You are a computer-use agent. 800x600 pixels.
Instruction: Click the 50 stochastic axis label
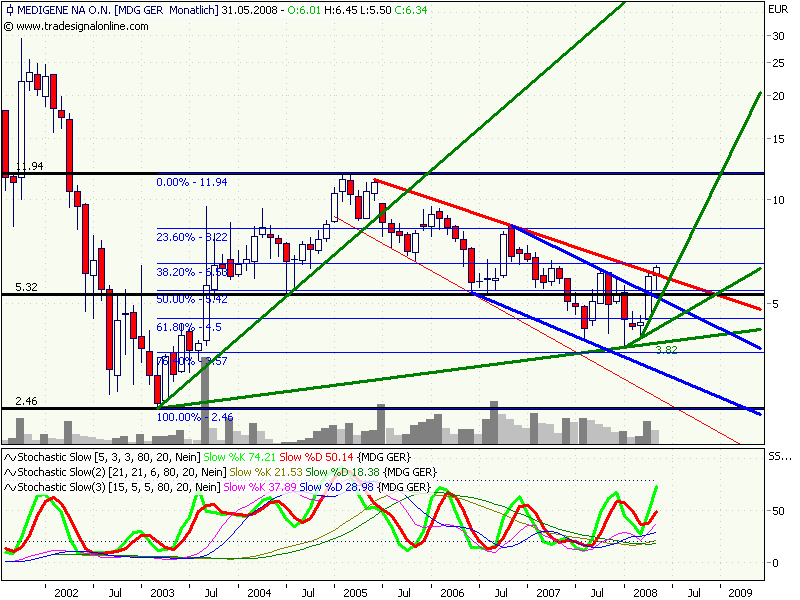[778, 511]
